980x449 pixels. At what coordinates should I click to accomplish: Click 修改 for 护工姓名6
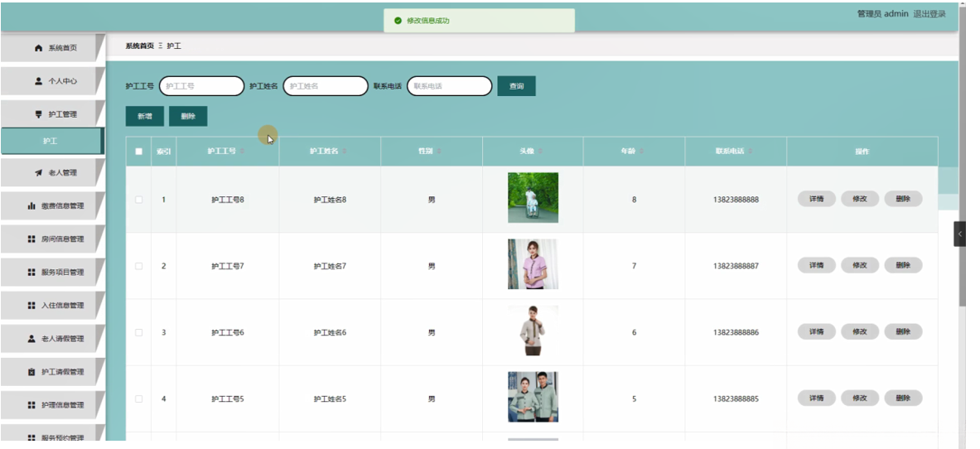tap(860, 331)
